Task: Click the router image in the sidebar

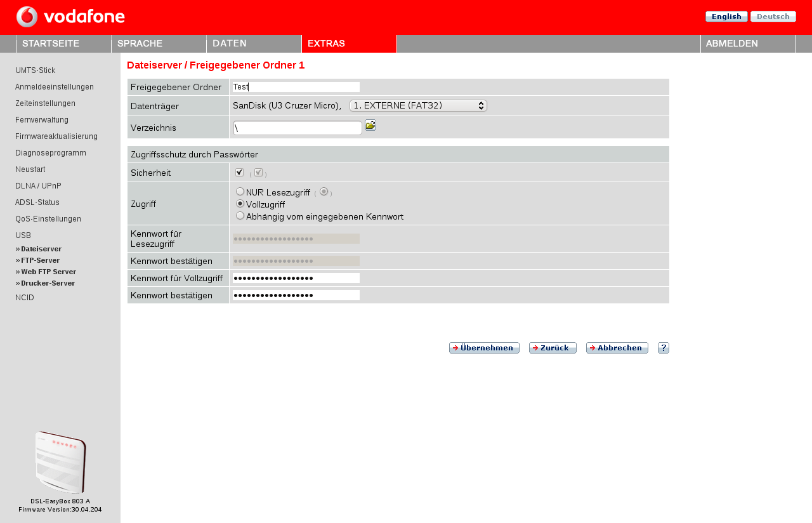Action: point(60,462)
